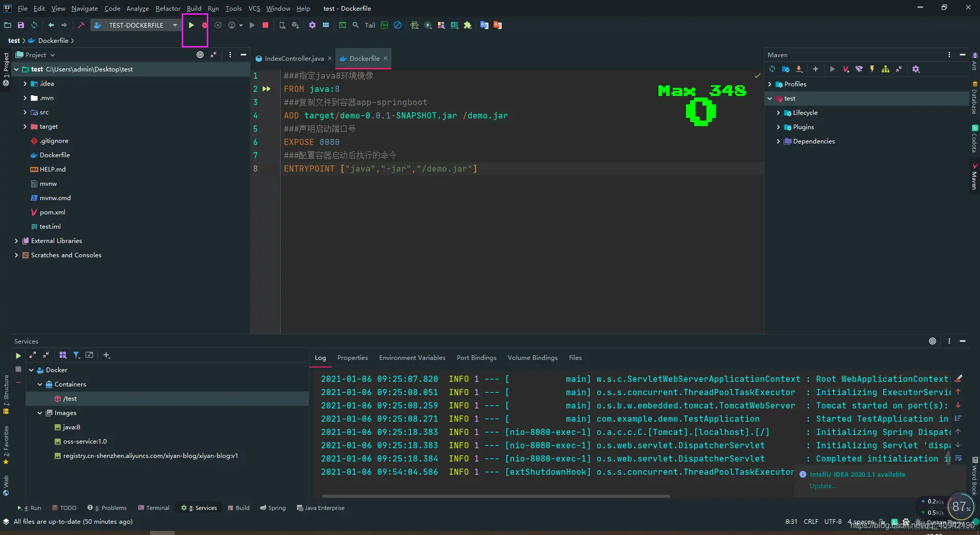Open Database side tool window
The height and width of the screenshot is (535, 980).
(x=974, y=98)
